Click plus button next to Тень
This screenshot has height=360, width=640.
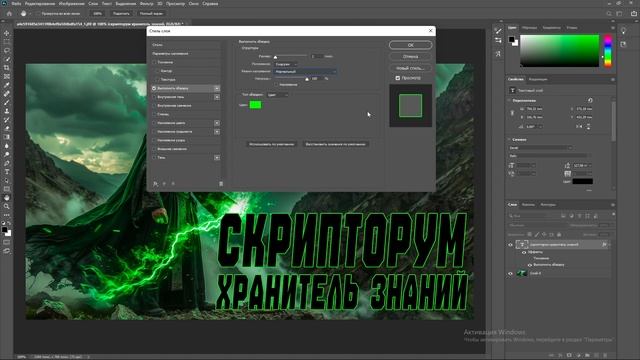tap(217, 157)
